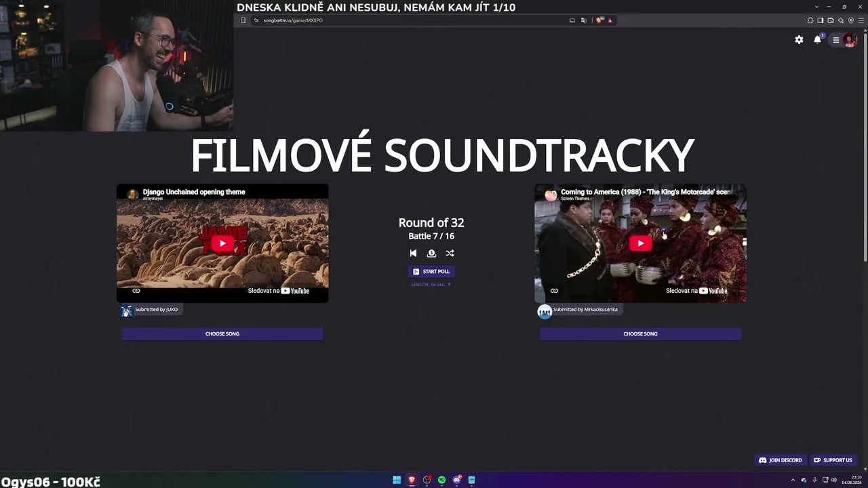Click the Brave Shields icon
868x488 pixels.
(599, 20)
